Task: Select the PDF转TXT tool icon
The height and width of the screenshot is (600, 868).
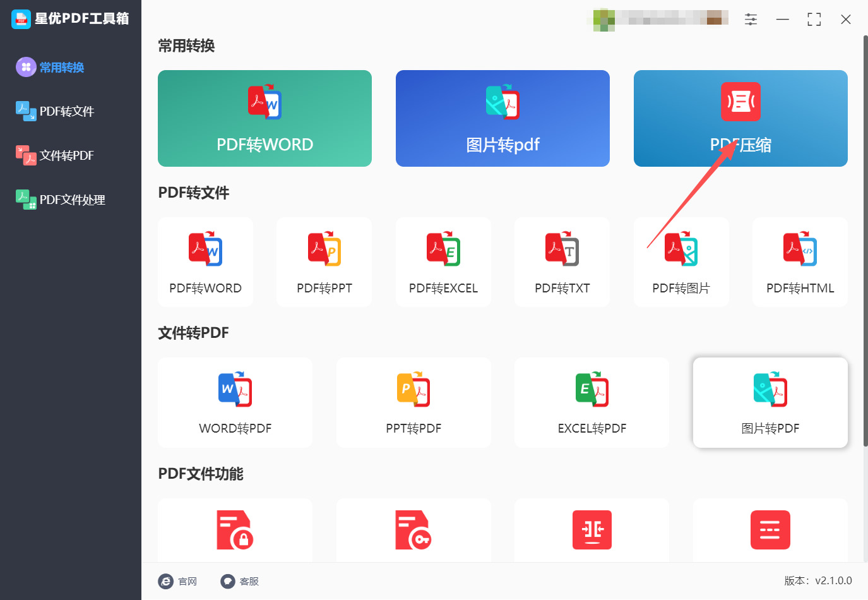Action: (562, 248)
